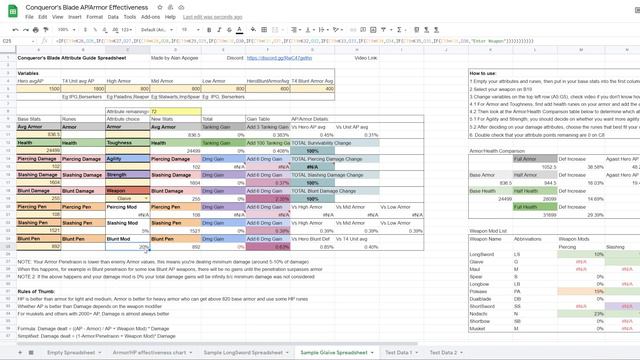Select the yellow Attribute remaining cell
Viewport: 640px width, 360px height.
click(x=175, y=111)
